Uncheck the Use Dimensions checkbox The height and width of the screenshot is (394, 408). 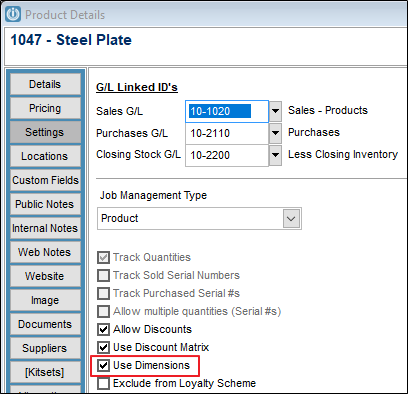point(103,365)
